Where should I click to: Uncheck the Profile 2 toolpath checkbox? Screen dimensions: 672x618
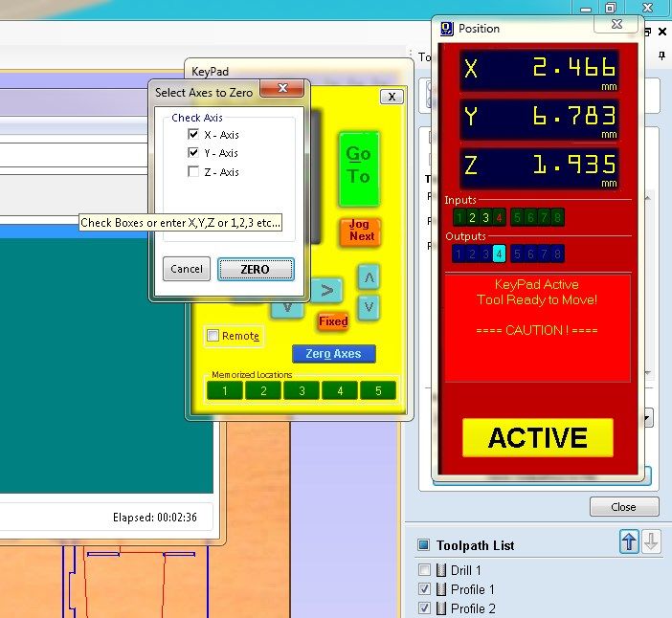click(x=424, y=608)
